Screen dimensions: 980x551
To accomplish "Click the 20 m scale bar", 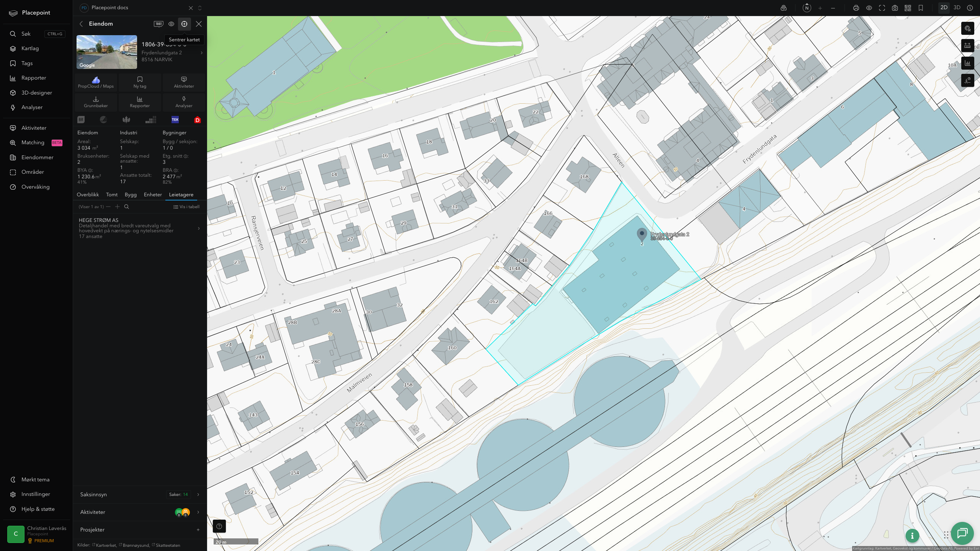I will [236, 541].
